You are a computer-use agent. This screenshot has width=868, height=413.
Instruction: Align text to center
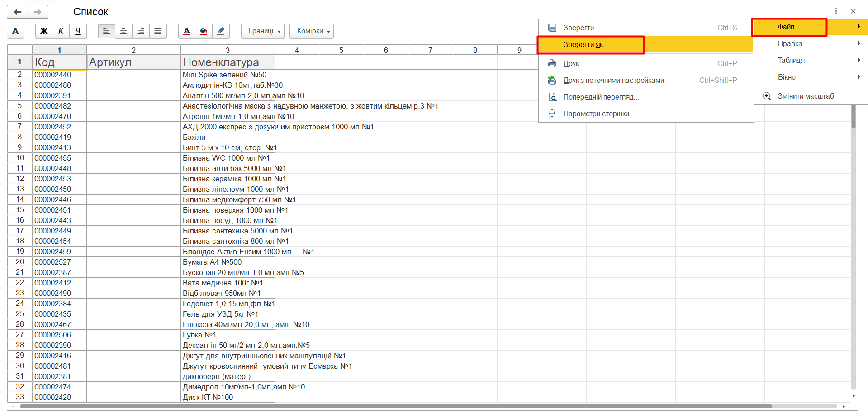coord(123,31)
